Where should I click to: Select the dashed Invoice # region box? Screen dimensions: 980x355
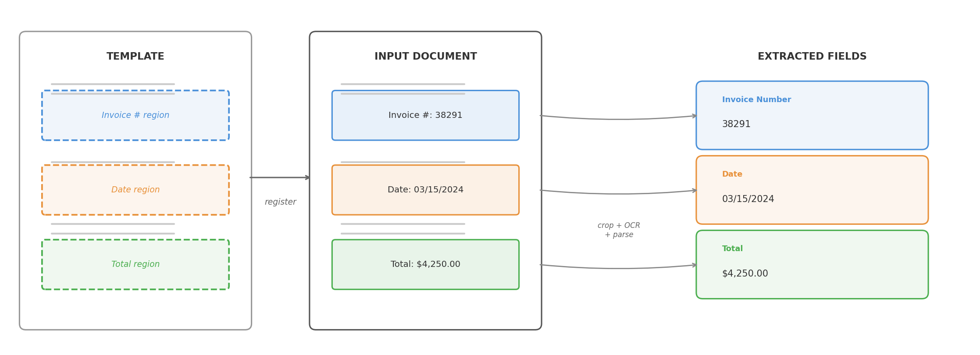click(135, 115)
